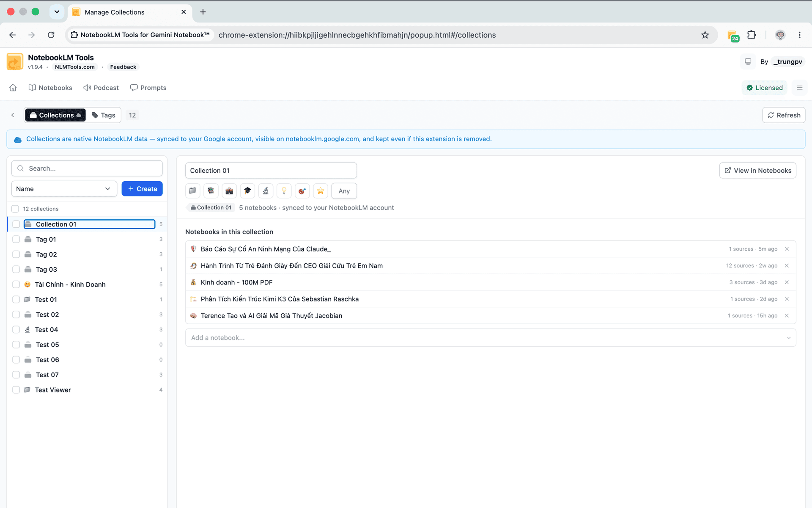Switch to the Tags tab

[104, 115]
